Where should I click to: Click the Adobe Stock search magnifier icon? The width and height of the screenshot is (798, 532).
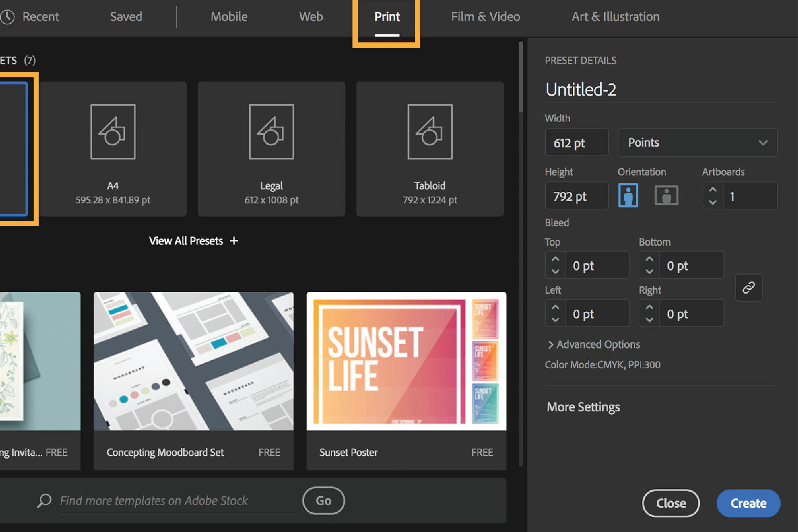click(x=44, y=500)
